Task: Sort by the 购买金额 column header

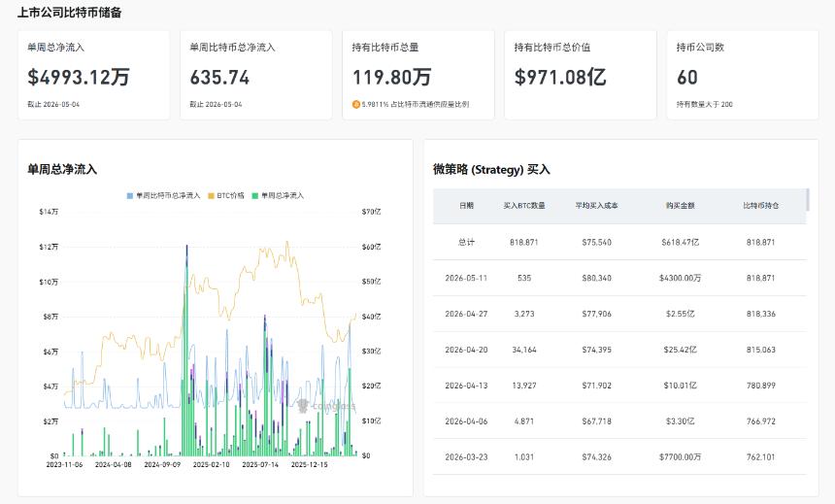Action: click(x=680, y=205)
